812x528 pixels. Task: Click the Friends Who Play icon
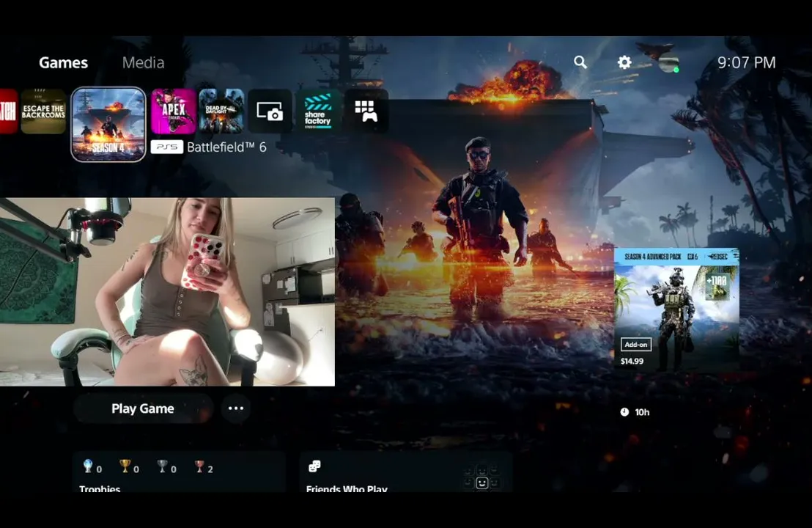(314, 466)
